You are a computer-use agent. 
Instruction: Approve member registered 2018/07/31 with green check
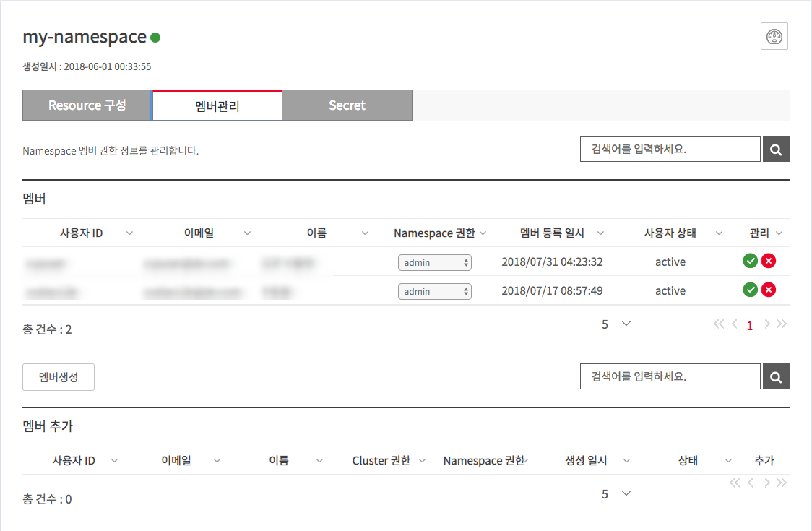click(x=750, y=261)
